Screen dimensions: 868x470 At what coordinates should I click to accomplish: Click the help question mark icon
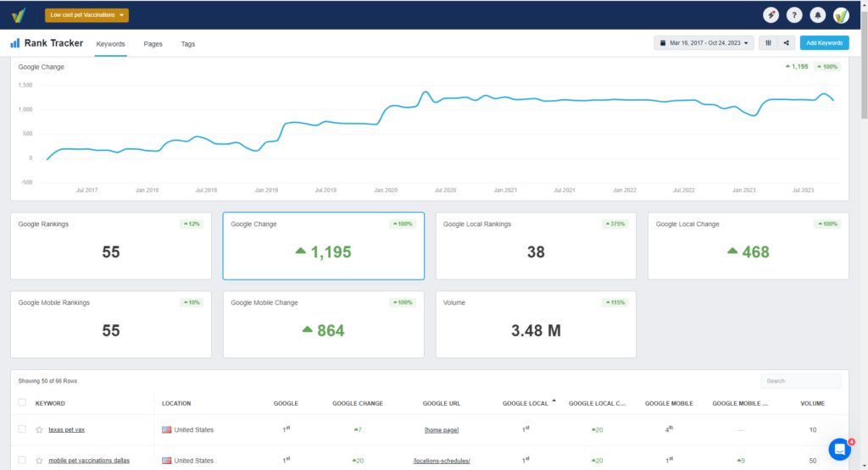pyautogui.click(x=794, y=15)
